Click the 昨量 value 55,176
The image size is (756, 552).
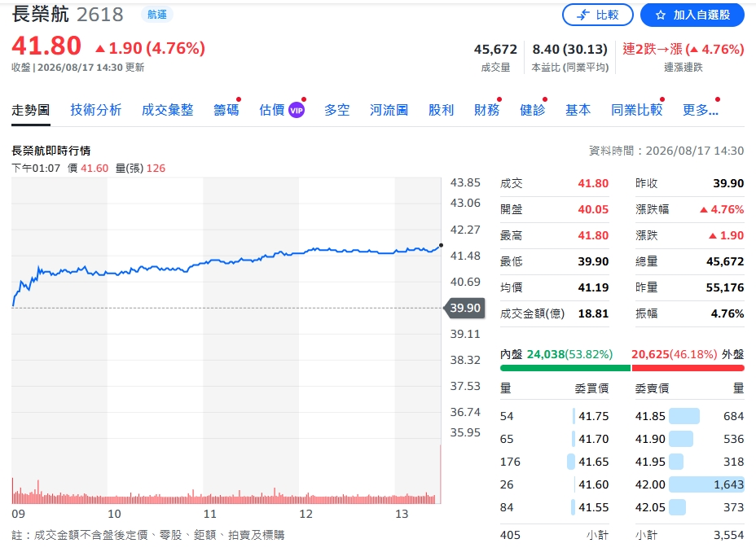pyautogui.click(x=725, y=287)
